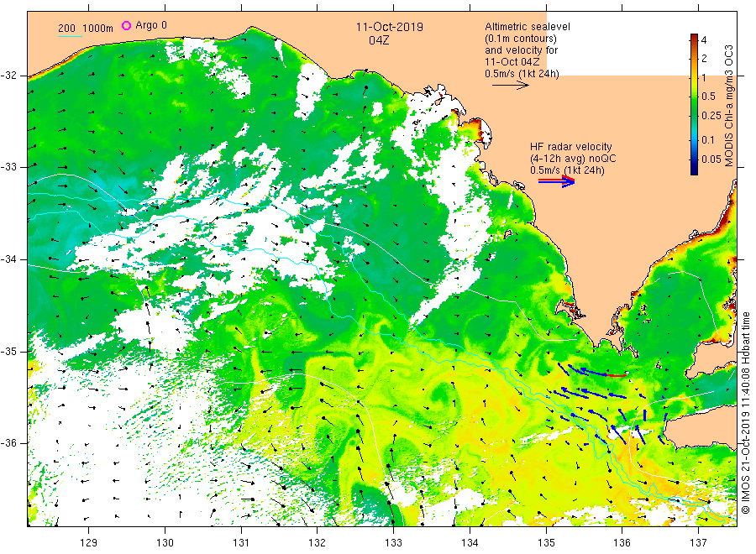Click the longitude label 137

coord(698,543)
